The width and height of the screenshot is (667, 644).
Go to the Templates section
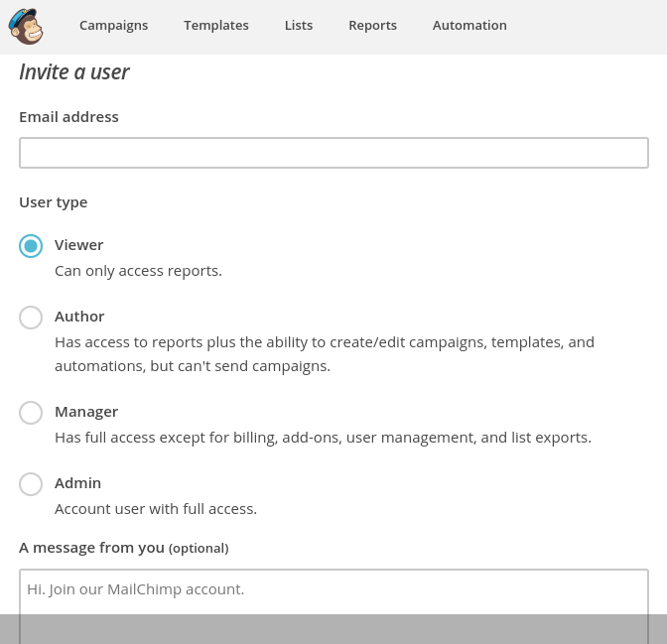tap(216, 26)
